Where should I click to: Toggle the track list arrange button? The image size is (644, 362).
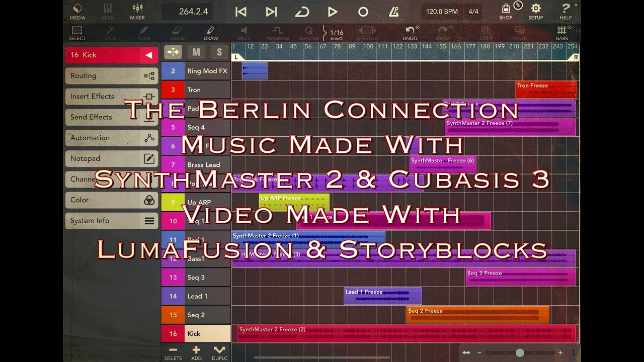(x=173, y=52)
